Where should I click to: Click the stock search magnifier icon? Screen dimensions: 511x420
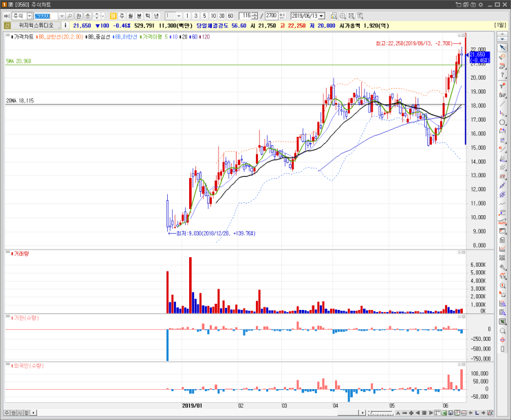tap(69, 16)
